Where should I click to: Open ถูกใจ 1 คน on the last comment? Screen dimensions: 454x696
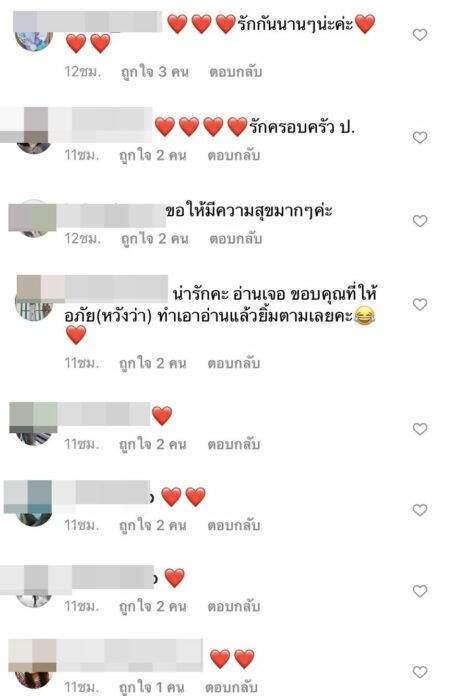tap(151, 687)
